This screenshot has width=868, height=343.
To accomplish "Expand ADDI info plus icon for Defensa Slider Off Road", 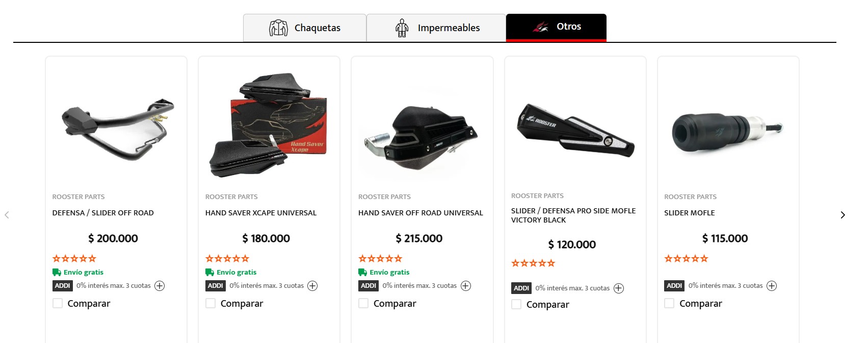I will (x=160, y=286).
